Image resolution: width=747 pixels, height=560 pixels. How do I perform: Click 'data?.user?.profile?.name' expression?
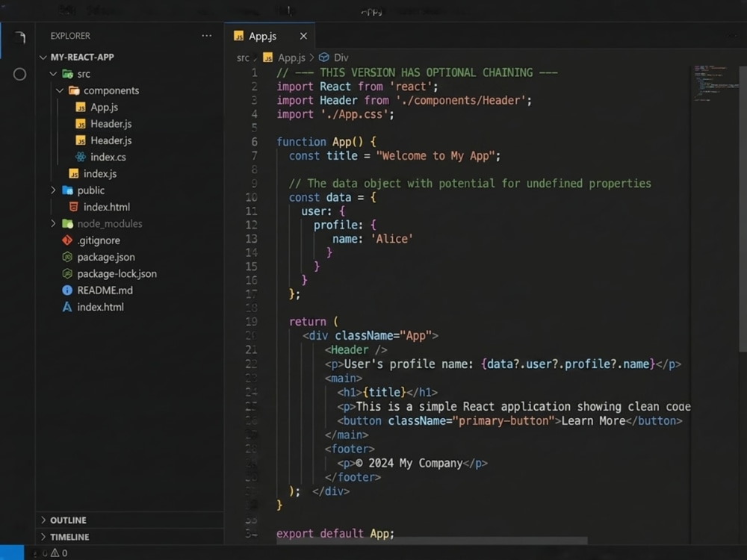click(x=568, y=364)
